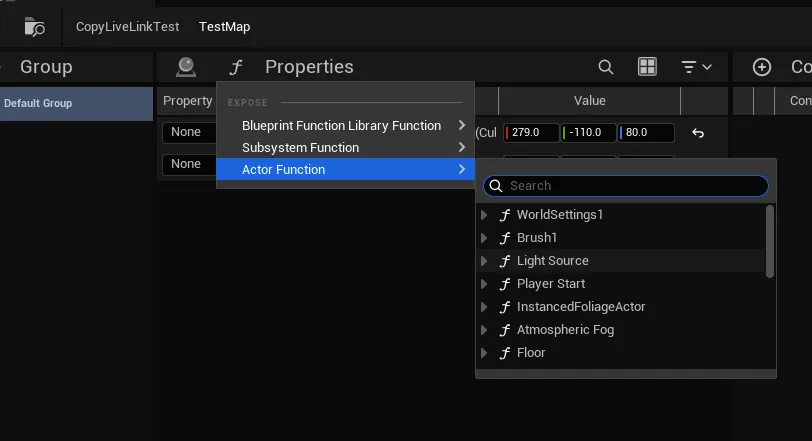The image size is (812, 441).
Task: Expand the Player Start actor entry
Action: 485,284
